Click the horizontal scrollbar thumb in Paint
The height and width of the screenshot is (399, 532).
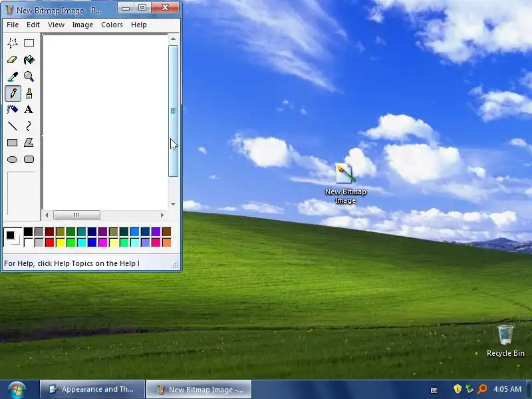76,215
